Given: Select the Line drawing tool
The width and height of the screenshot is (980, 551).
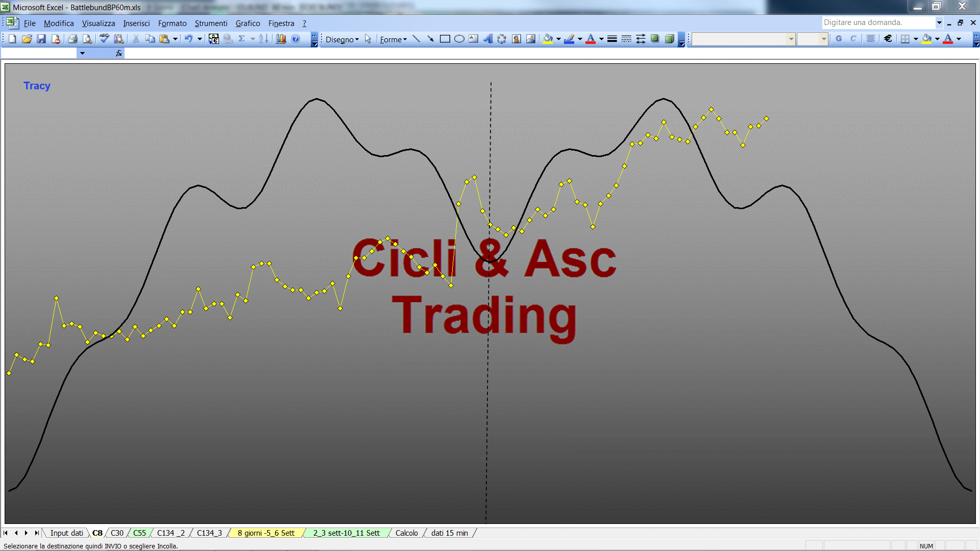Looking at the screenshot, I should 416,39.
